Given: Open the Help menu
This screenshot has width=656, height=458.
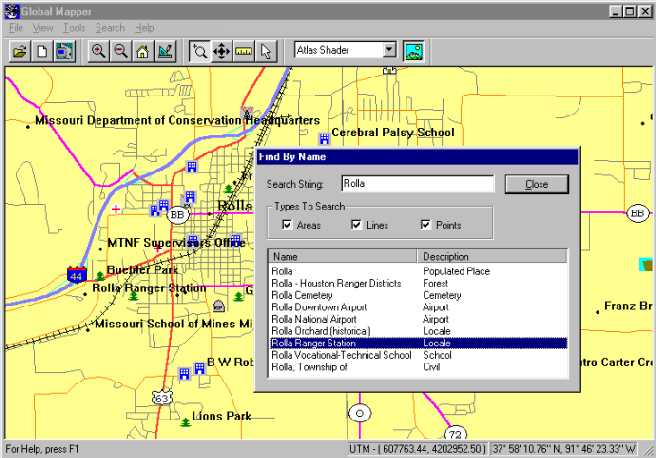Looking at the screenshot, I should click(x=145, y=28).
